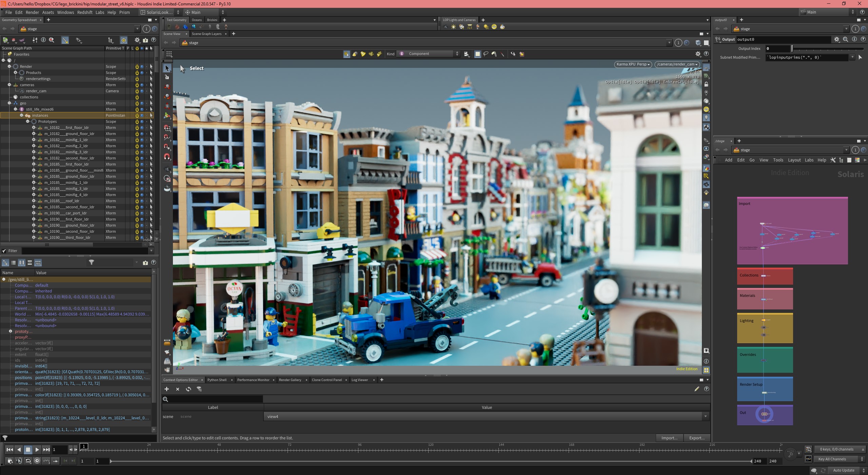Toggle the Filter checkbox
This screenshot has width=868, height=475.
point(4,251)
